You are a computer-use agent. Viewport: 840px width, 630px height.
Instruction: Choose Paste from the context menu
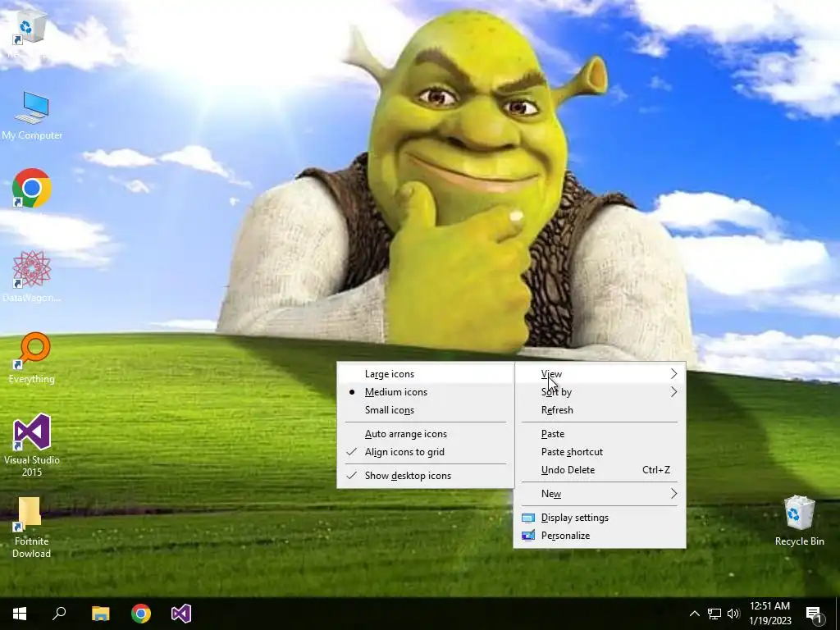tap(600, 434)
